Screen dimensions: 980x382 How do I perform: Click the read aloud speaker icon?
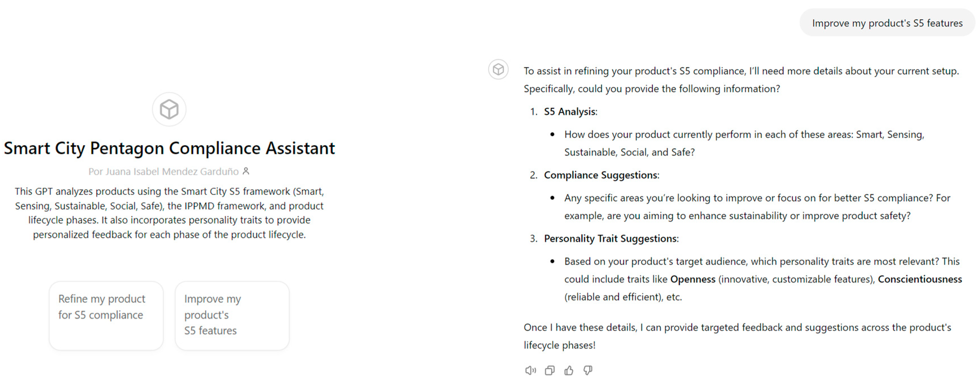[x=530, y=370]
